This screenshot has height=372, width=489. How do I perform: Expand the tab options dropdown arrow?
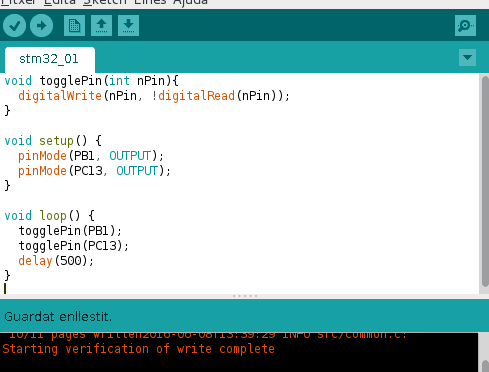point(467,58)
